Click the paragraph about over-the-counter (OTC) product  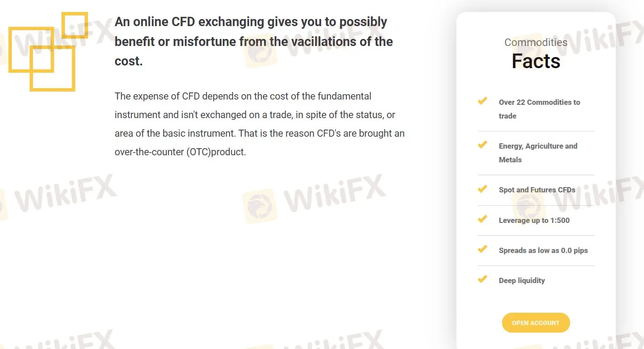pyautogui.click(x=259, y=124)
